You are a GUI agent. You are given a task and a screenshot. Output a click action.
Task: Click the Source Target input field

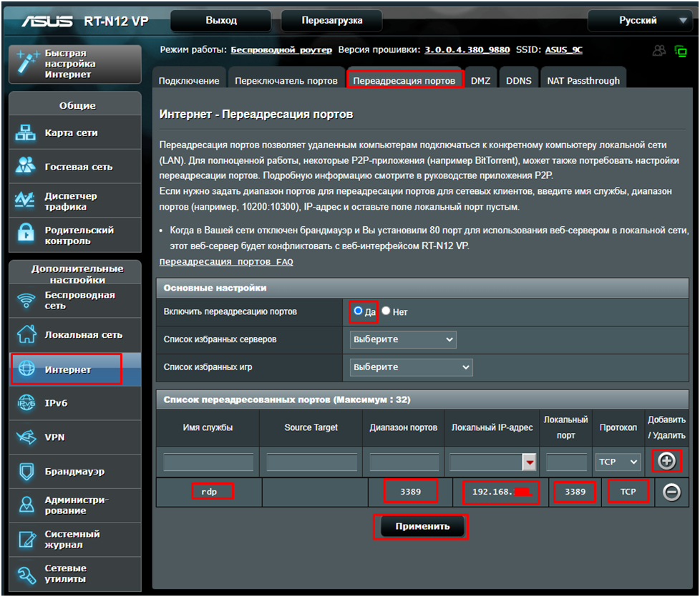coord(311,462)
